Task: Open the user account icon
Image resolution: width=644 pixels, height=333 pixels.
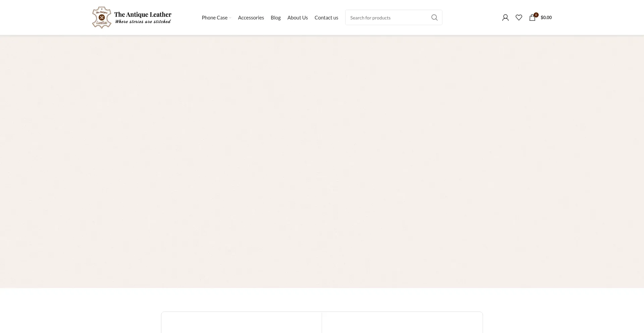Action: [x=505, y=17]
